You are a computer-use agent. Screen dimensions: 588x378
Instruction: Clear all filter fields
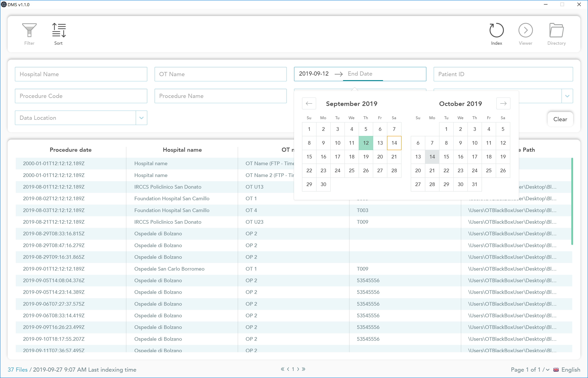[x=560, y=119]
